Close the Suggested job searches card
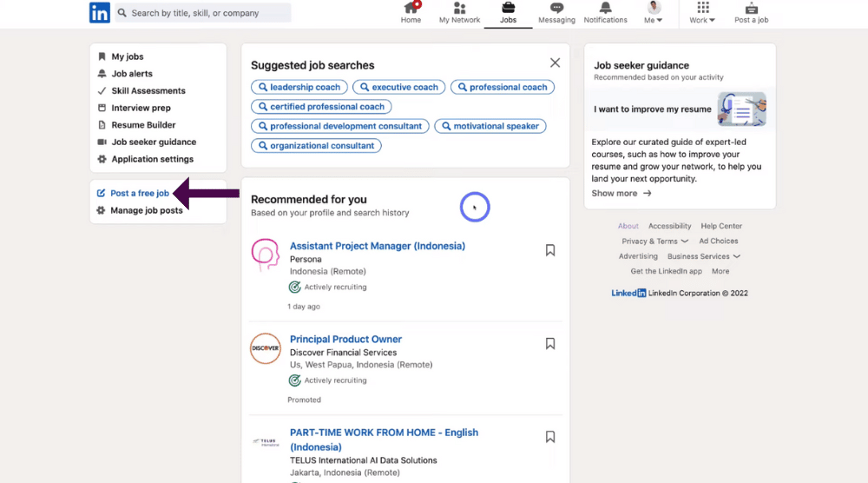The width and height of the screenshot is (868, 483). pyautogui.click(x=555, y=63)
